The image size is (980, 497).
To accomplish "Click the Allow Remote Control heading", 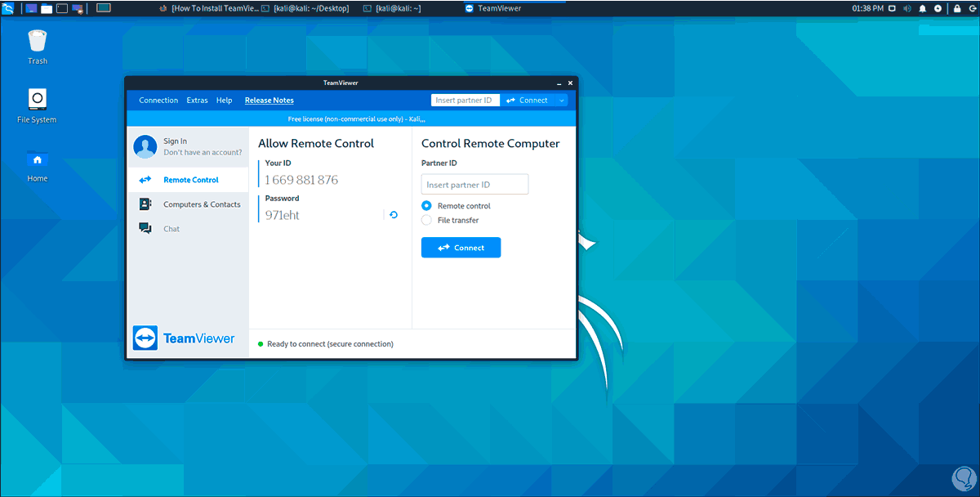I will [x=316, y=143].
